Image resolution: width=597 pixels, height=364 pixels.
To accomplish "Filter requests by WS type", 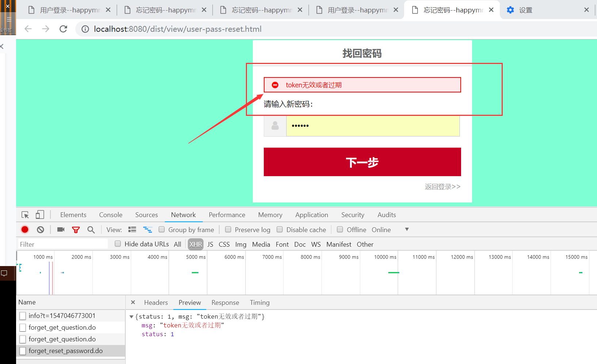I will pos(316,244).
